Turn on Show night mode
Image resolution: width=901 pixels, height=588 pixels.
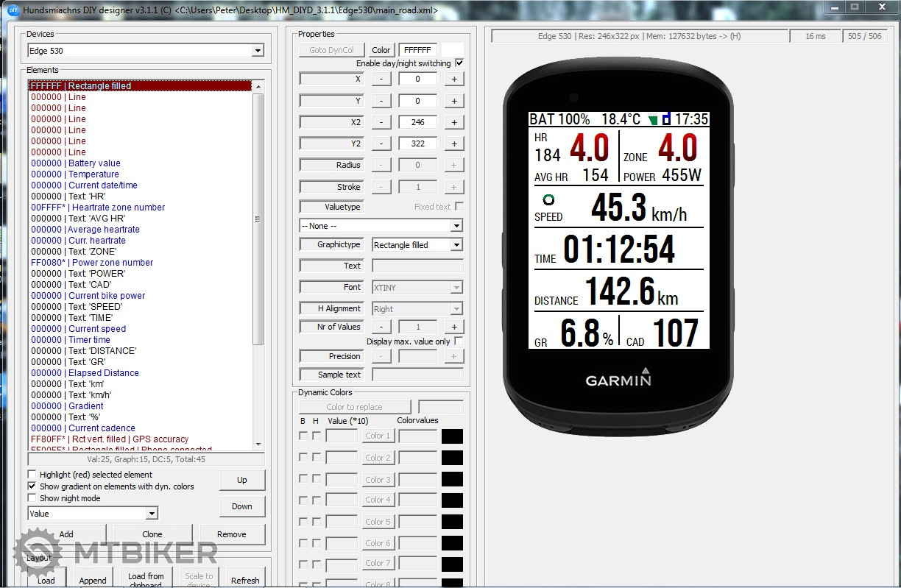tap(32, 498)
